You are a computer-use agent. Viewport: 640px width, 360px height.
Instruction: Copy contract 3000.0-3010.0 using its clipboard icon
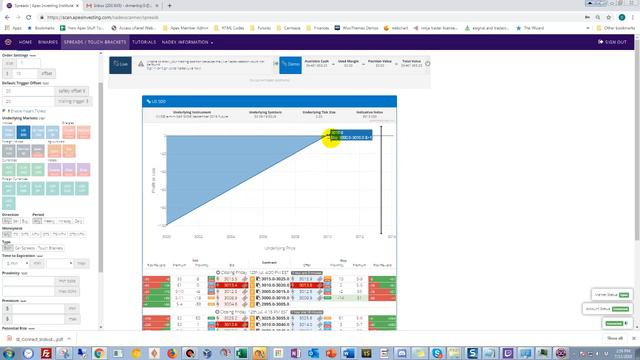click(258, 298)
